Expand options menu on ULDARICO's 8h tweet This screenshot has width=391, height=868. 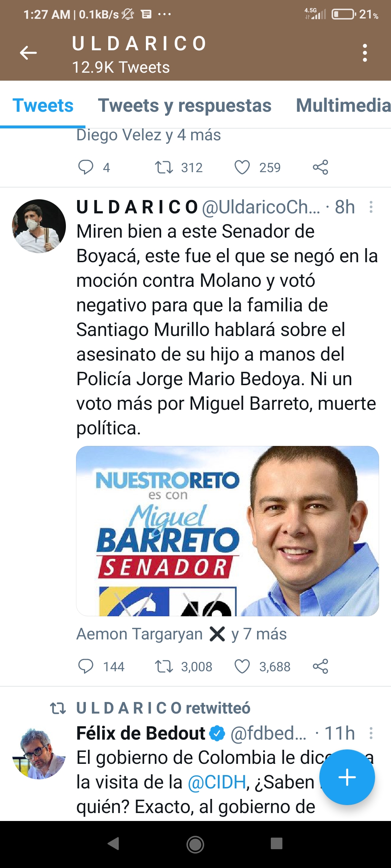(371, 207)
